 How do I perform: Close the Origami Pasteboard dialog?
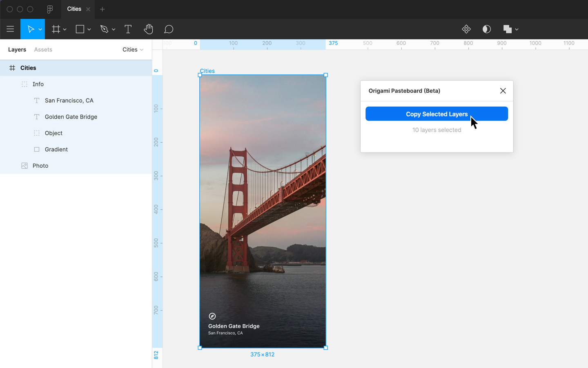pos(503,91)
